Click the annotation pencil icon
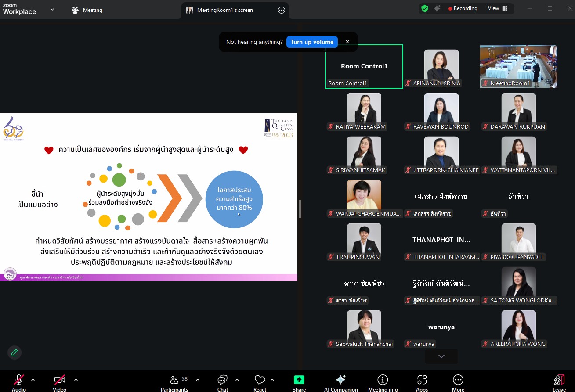This screenshot has width=575, height=392. (14, 352)
